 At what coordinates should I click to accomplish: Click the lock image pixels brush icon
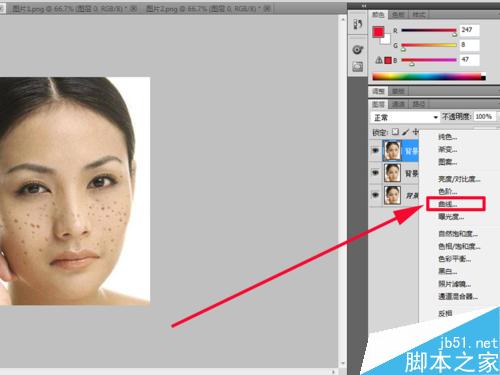point(405,132)
